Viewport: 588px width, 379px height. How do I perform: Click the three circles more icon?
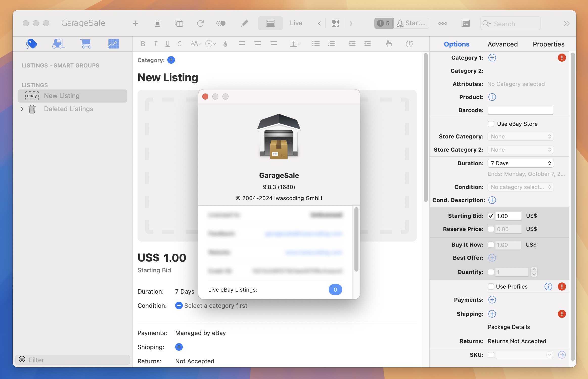[442, 23]
